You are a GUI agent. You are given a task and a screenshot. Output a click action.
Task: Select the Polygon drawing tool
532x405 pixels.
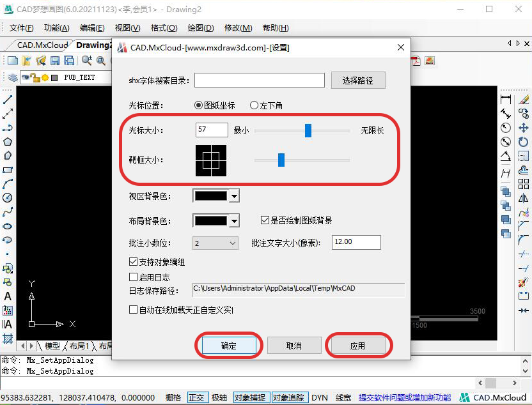(8, 142)
